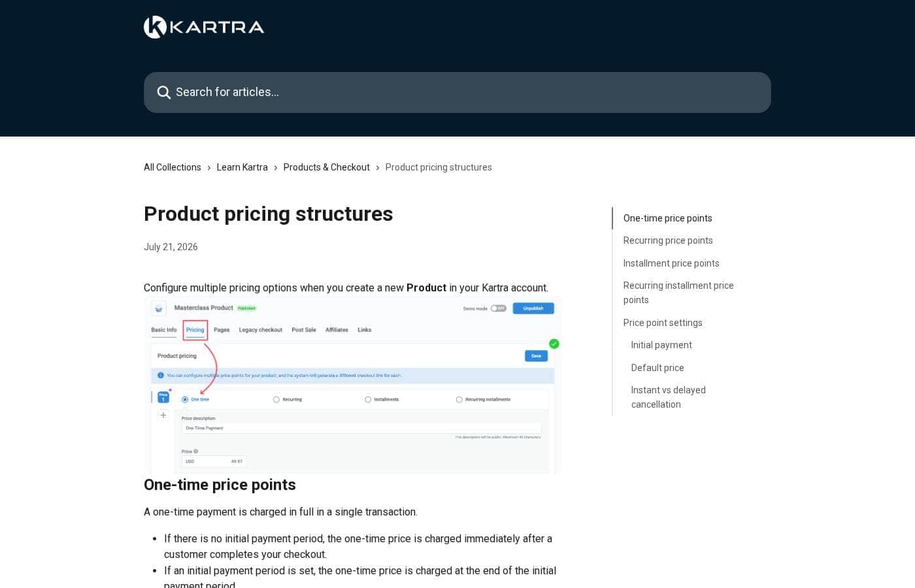Screen dimensions: 915x588
Task: Select "Product pricing structures" breadcrumb text
Action: point(439,167)
